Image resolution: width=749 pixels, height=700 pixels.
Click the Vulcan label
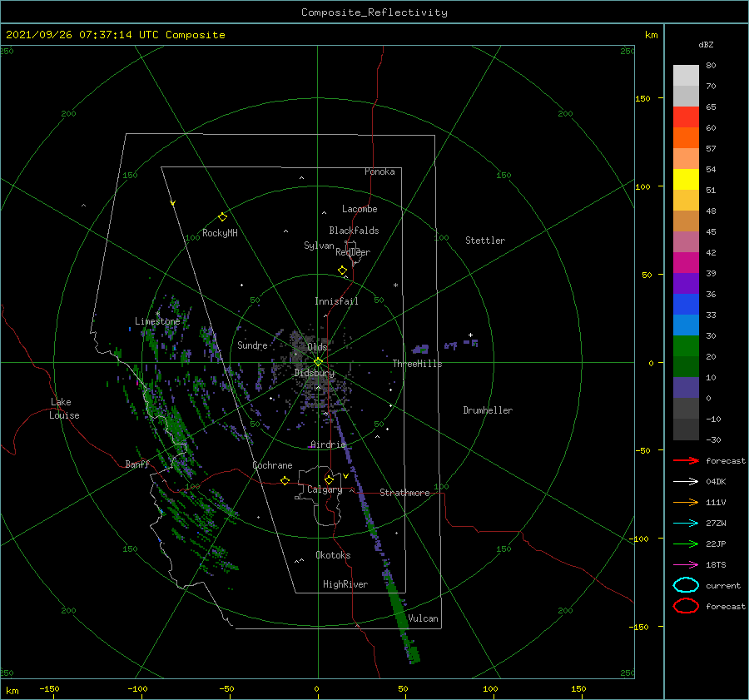(423, 618)
